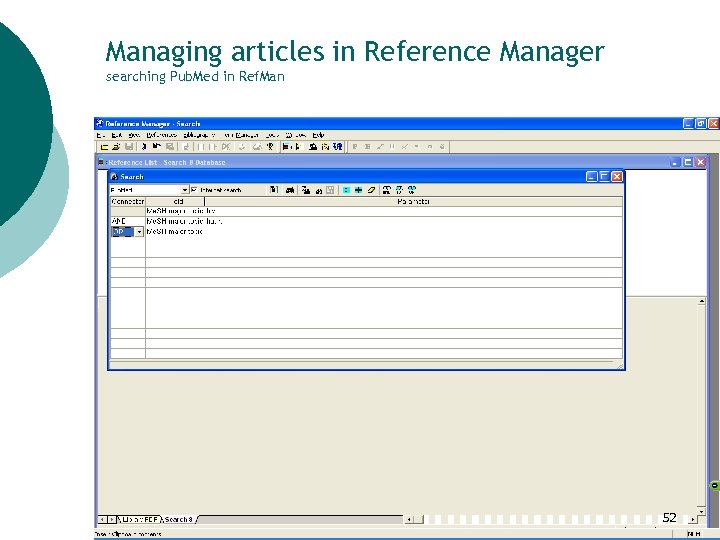
Task: Click the Parameter column header
Action: click(413, 201)
